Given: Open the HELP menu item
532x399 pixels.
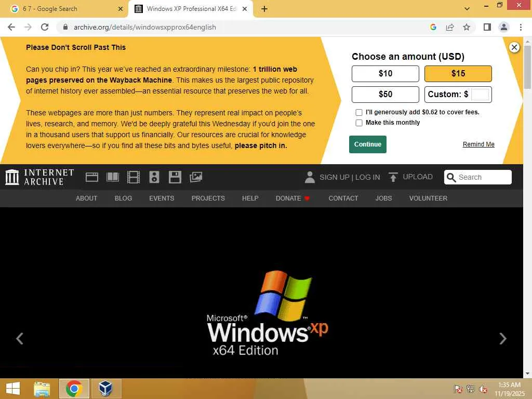Looking at the screenshot, I should tap(250, 198).
